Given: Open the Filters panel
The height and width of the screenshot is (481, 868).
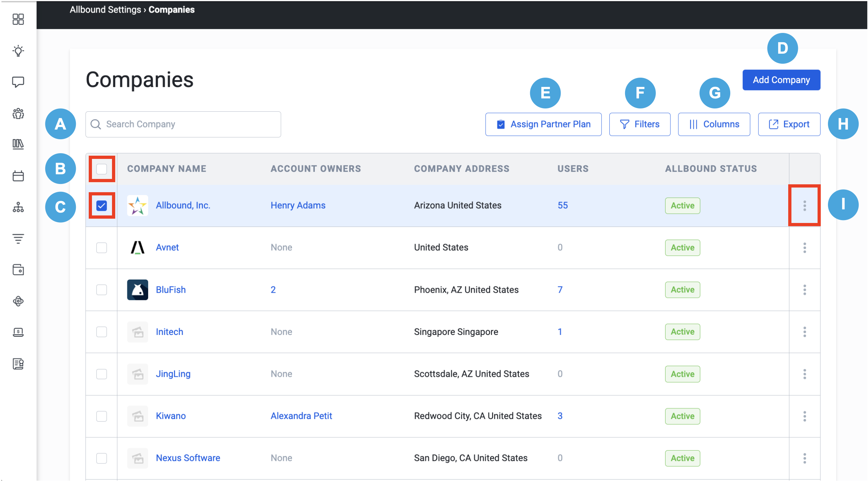Looking at the screenshot, I should [x=640, y=124].
